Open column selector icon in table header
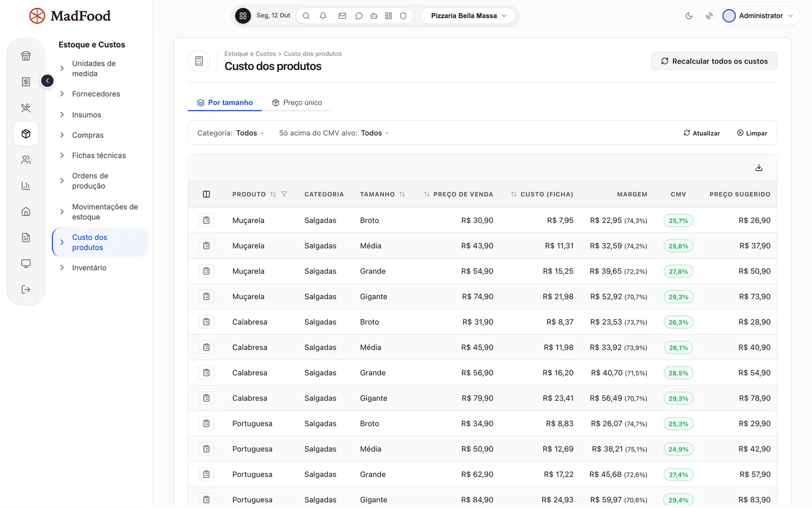Image resolution: width=812 pixels, height=508 pixels. (206, 194)
